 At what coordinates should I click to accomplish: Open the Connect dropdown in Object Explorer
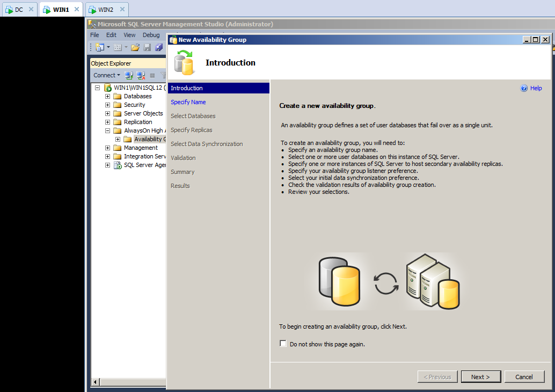click(106, 75)
